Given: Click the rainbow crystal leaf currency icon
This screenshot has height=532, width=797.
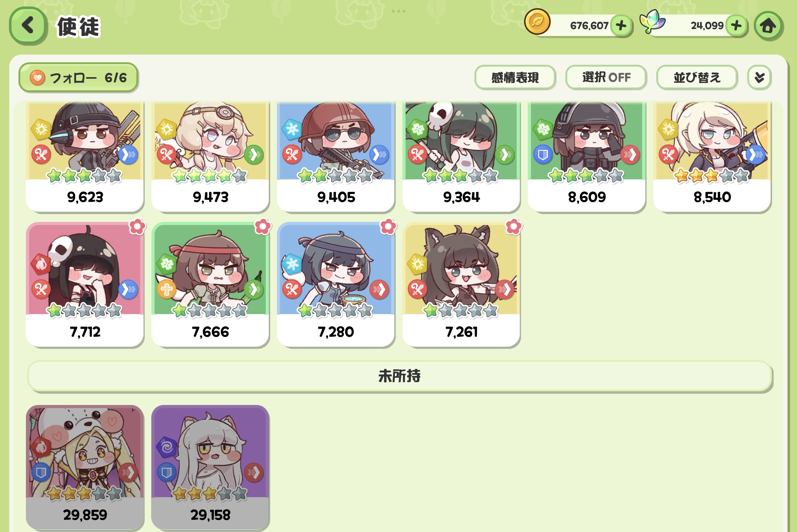Looking at the screenshot, I should [652, 21].
